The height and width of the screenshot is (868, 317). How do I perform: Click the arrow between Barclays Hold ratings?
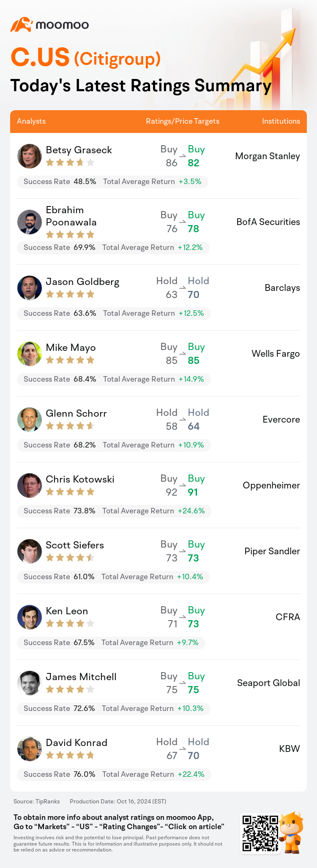pos(183,288)
